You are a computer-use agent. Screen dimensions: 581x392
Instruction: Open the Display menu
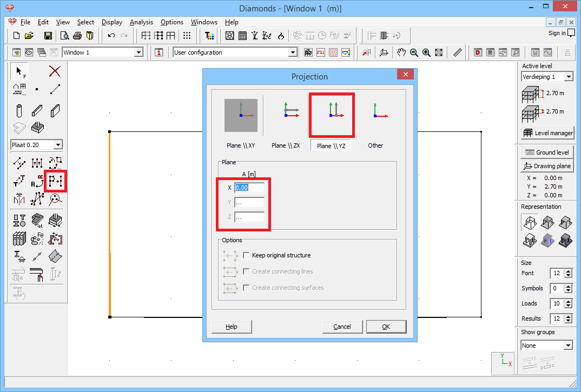pos(112,22)
